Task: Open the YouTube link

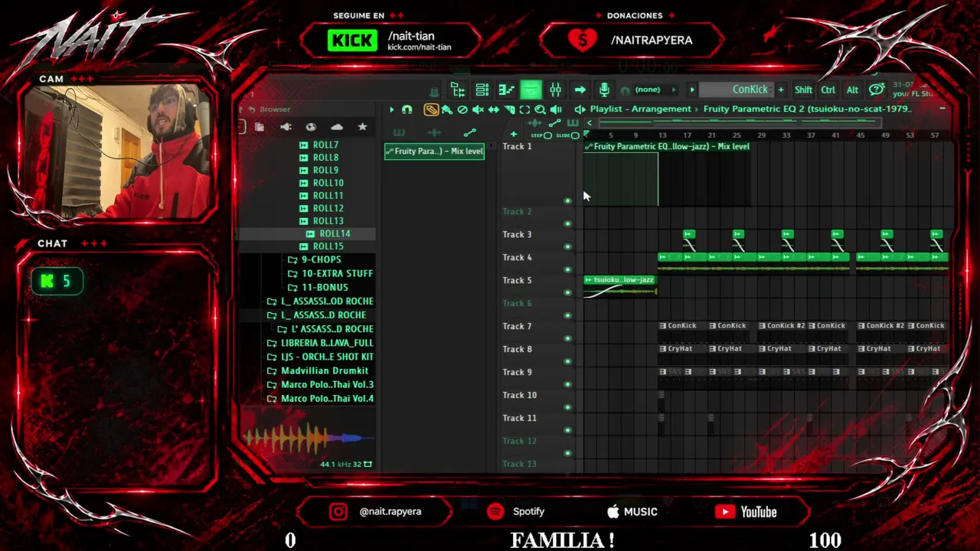Action: pos(746,512)
